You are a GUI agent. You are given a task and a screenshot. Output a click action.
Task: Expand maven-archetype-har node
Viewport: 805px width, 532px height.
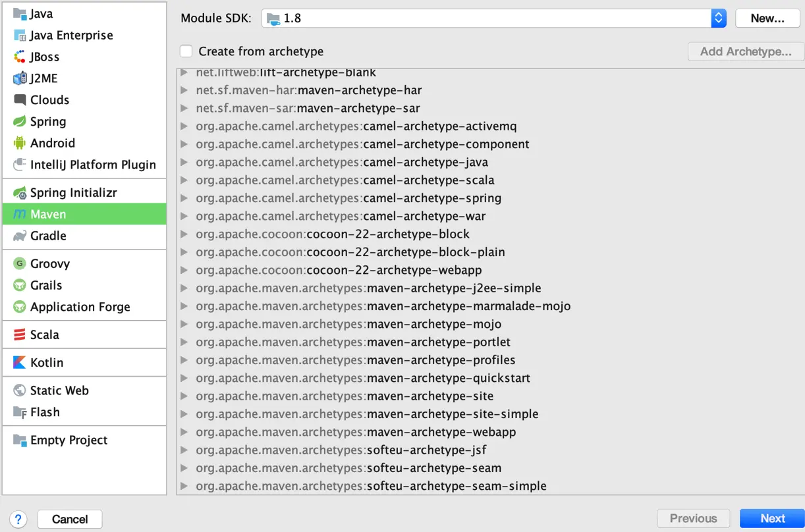[x=184, y=90]
